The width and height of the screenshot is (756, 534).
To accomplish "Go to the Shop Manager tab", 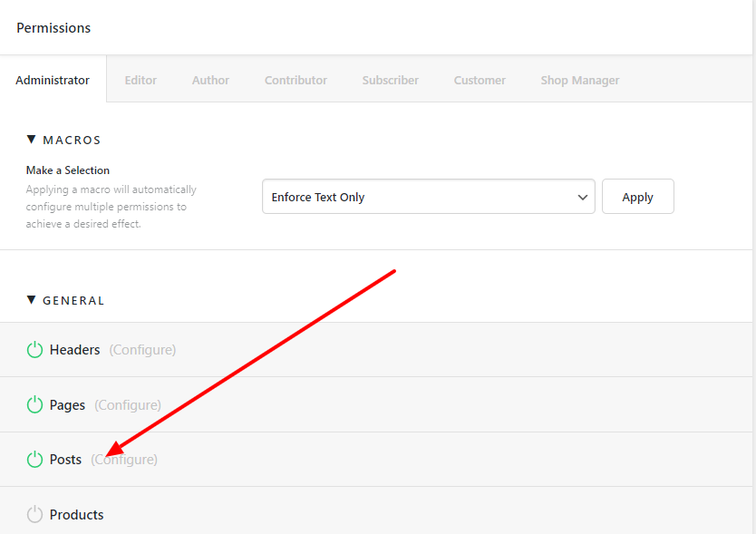I will click(x=580, y=80).
